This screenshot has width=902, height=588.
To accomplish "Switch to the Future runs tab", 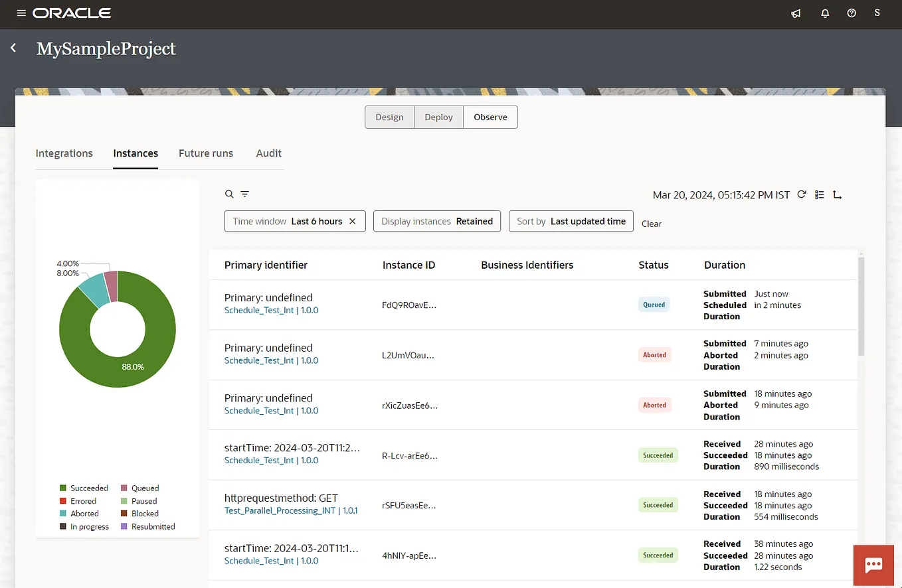I will [206, 153].
